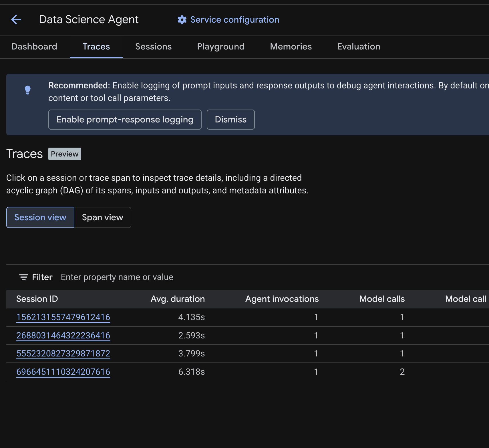Screen dimensions: 489x448
Task: Select the Traces tab
Action: click(96, 47)
